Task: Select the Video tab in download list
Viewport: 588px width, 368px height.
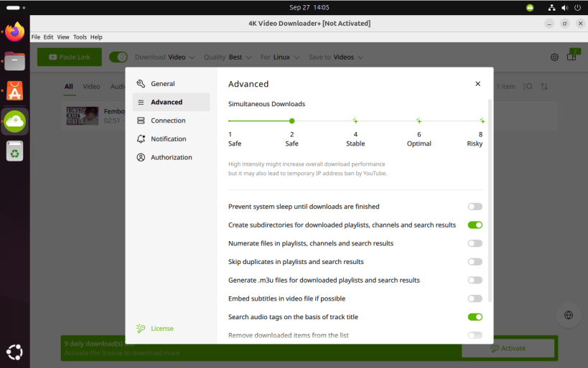Action: tap(91, 87)
